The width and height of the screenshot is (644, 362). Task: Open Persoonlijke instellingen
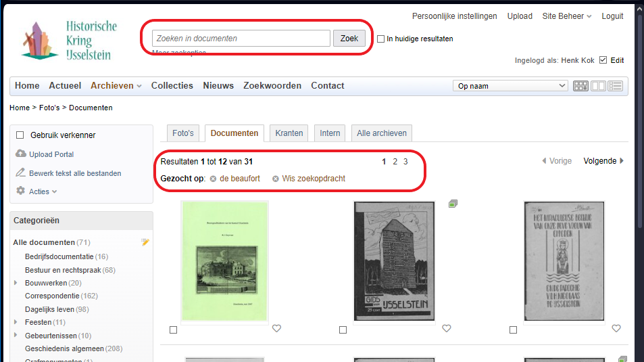click(454, 16)
